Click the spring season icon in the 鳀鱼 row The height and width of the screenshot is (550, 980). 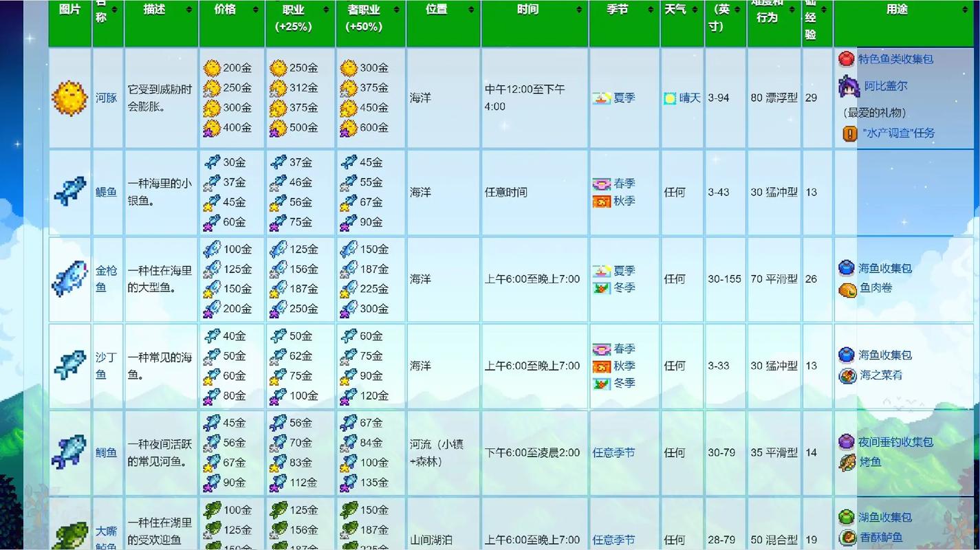602,184
